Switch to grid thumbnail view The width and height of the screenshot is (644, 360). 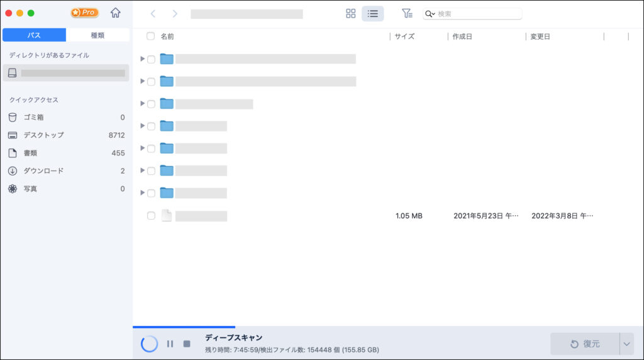[351, 14]
